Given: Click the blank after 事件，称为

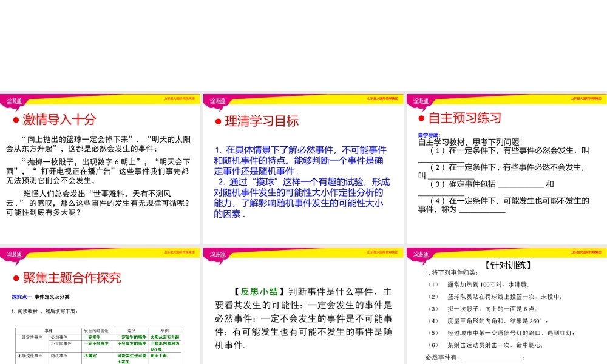Looking at the screenshot, I should point(481,210).
